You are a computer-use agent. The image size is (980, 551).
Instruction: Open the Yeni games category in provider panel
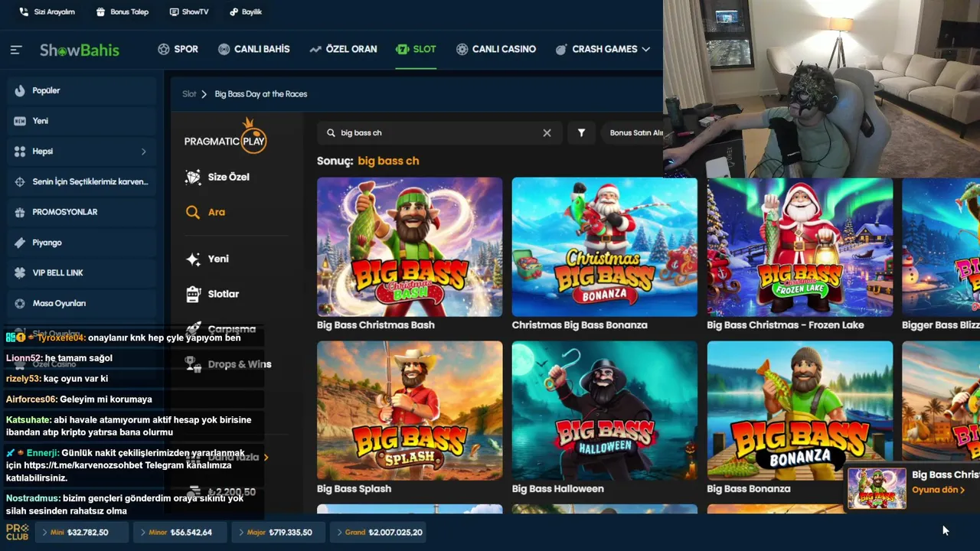(x=207, y=259)
